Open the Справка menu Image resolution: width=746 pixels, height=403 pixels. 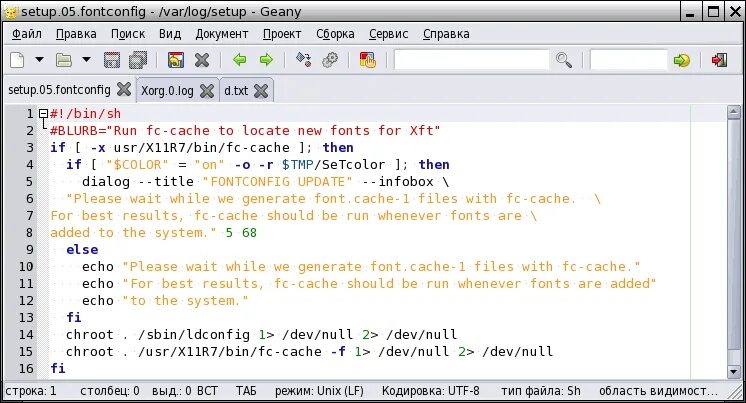(446, 34)
